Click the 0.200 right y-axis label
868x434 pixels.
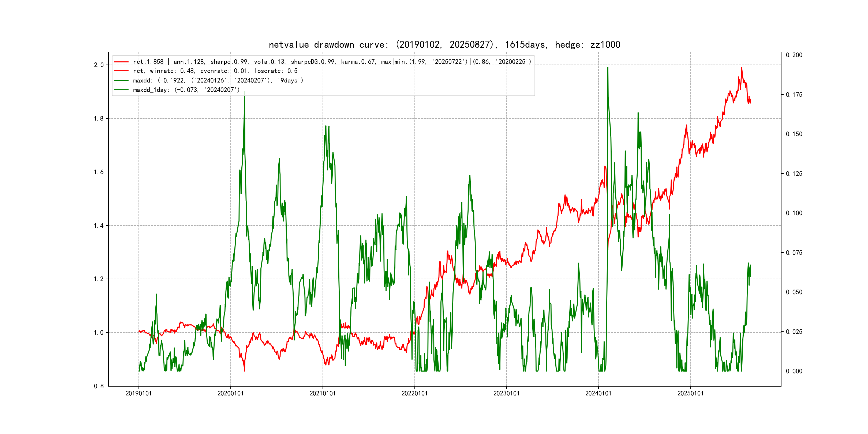coord(794,55)
